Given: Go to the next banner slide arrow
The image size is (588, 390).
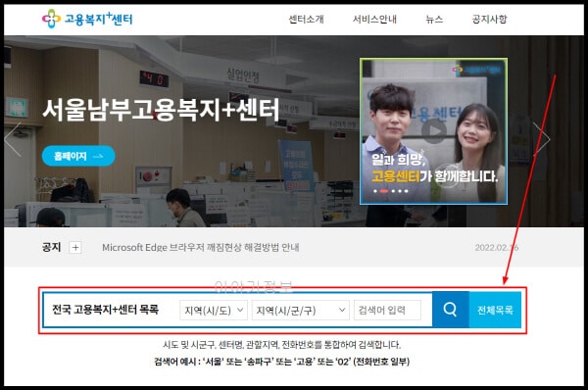Looking at the screenshot, I should point(542,139).
